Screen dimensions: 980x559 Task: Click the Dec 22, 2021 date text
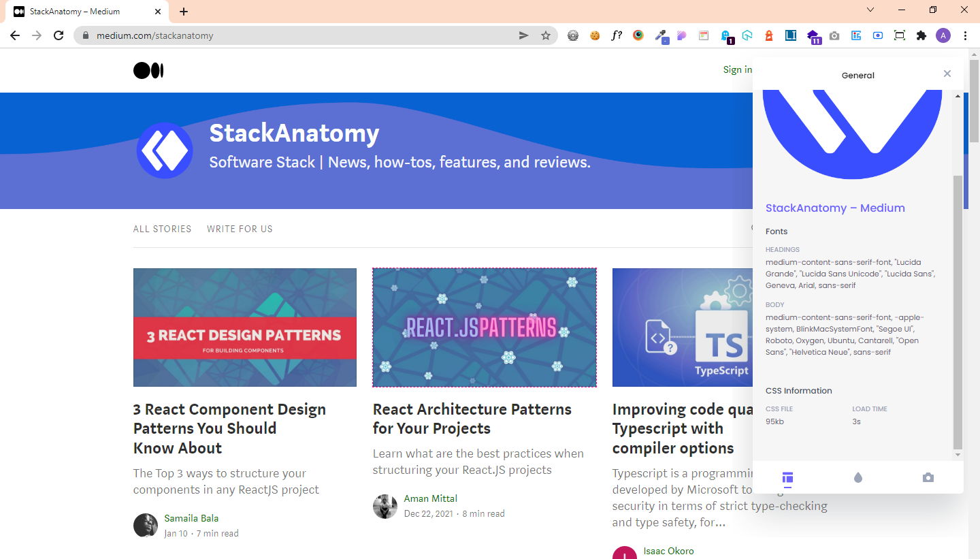(429, 514)
